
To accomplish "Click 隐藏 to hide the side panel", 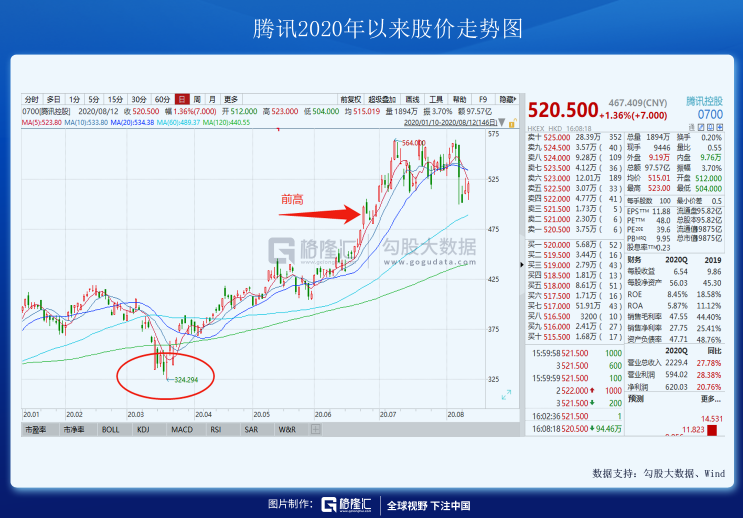I will coord(507,100).
